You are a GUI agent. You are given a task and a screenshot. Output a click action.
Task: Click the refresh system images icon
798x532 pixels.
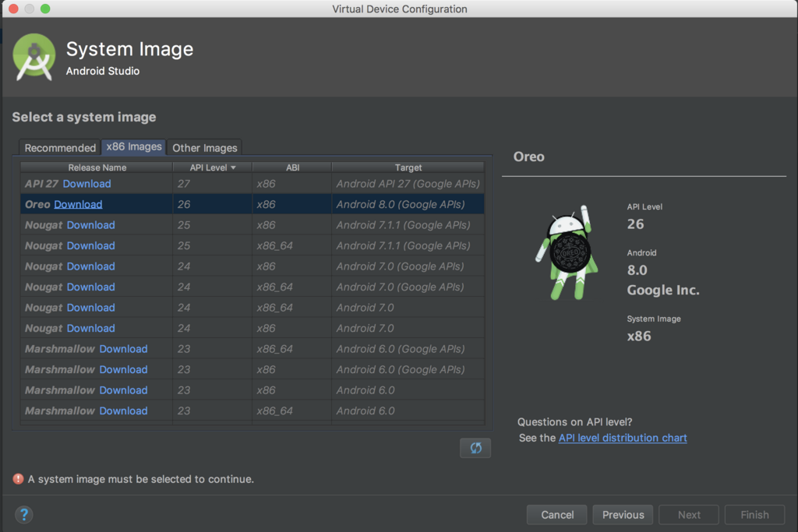pos(475,448)
